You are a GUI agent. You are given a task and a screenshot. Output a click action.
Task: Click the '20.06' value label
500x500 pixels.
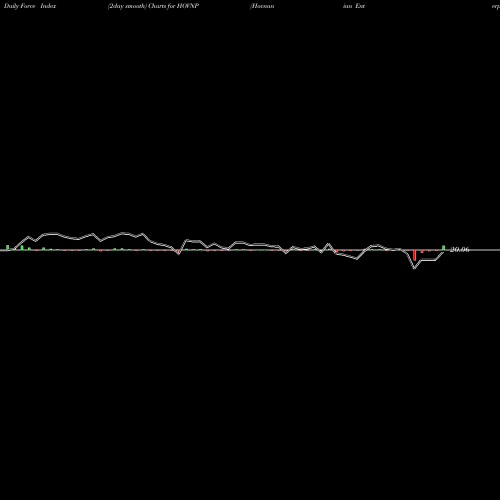tap(460, 249)
